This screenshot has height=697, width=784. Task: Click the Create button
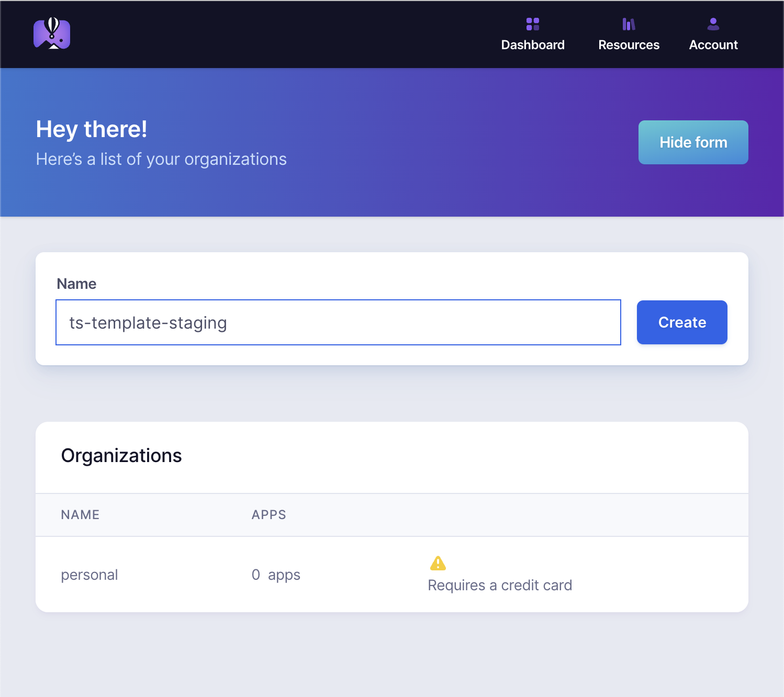coord(682,322)
